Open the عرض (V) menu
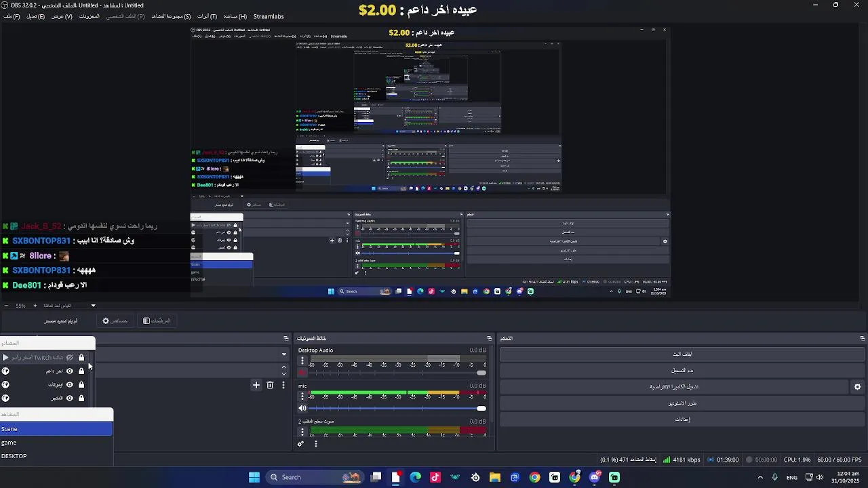868x488 pixels. 62,16
